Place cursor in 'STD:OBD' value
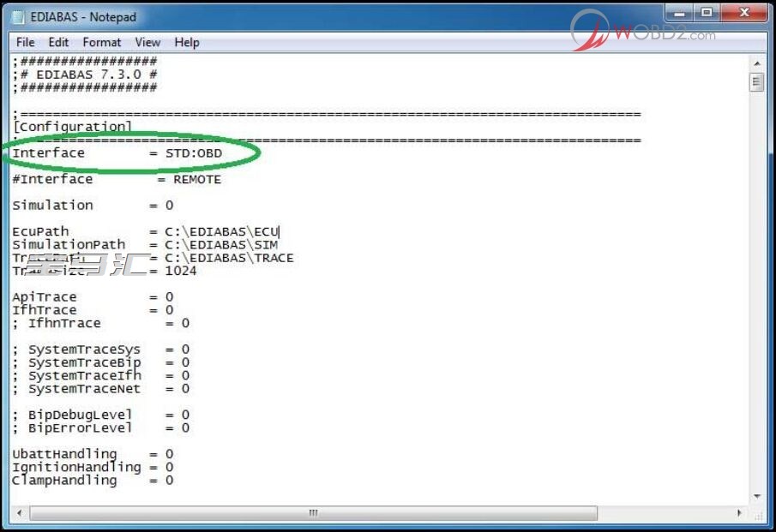Viewport: 776px width, 532px height. click(194, 153)
